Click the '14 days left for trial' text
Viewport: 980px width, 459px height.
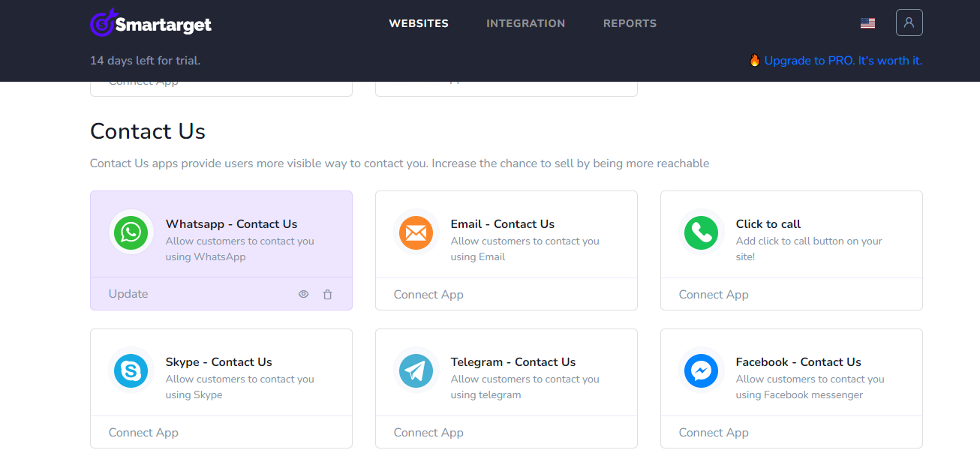[145, 61]
